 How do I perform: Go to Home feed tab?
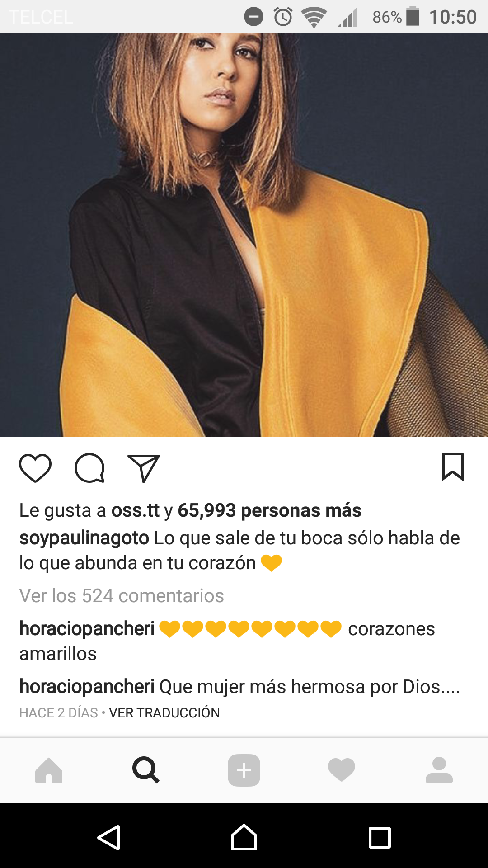tap(49, 770)
